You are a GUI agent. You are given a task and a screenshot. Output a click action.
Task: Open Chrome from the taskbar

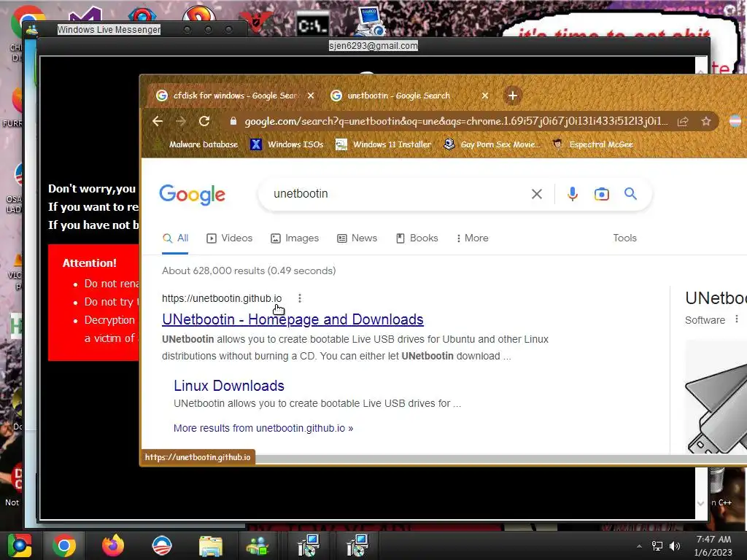64,545
